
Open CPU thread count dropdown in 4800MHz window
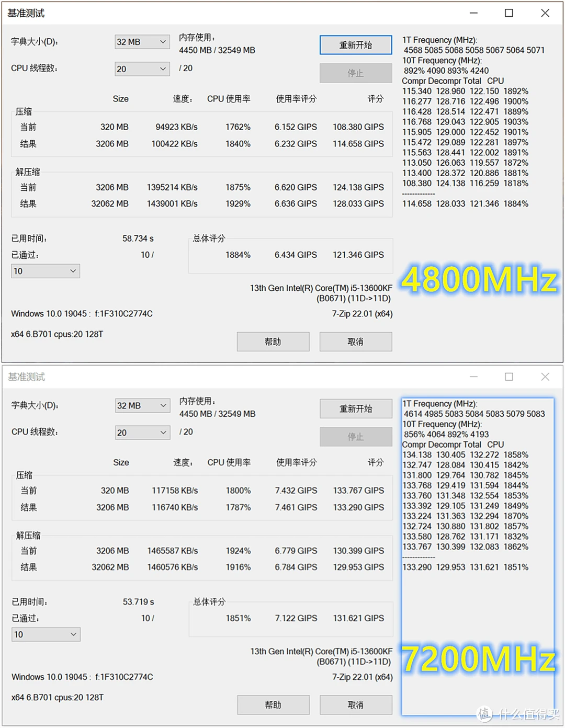(x=142, y=69)
